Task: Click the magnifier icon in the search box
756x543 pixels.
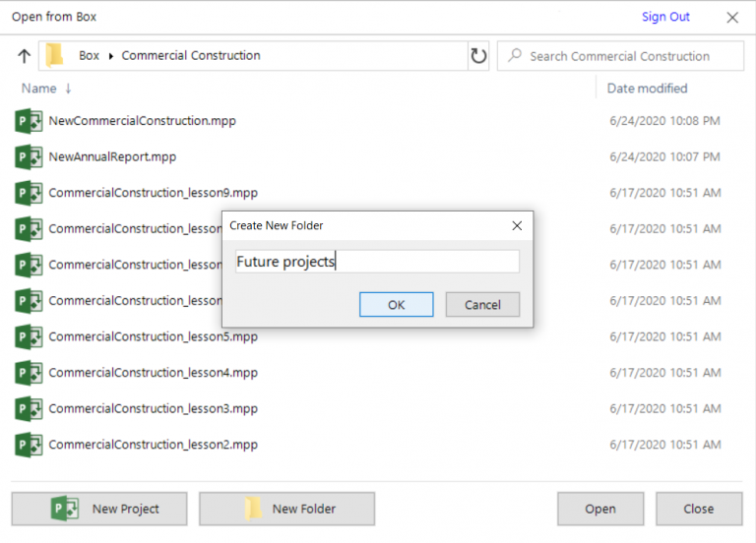Action: click(x=515, y=55)
